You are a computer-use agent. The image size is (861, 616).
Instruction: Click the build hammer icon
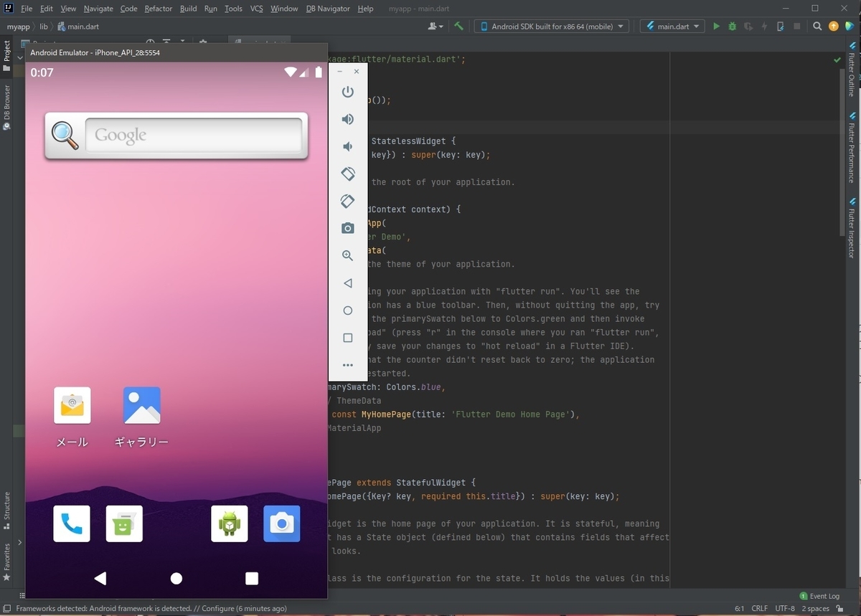coord(459,27)
